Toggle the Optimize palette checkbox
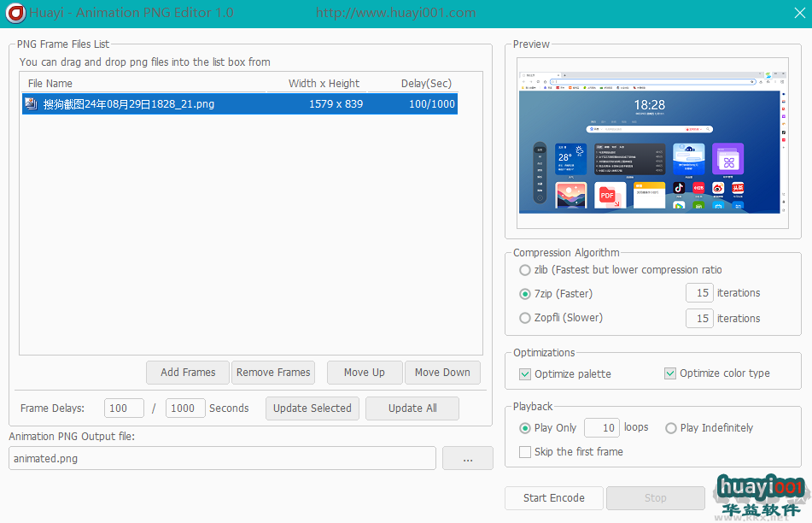This screenshot has width=812, height=523. point(524,374)
